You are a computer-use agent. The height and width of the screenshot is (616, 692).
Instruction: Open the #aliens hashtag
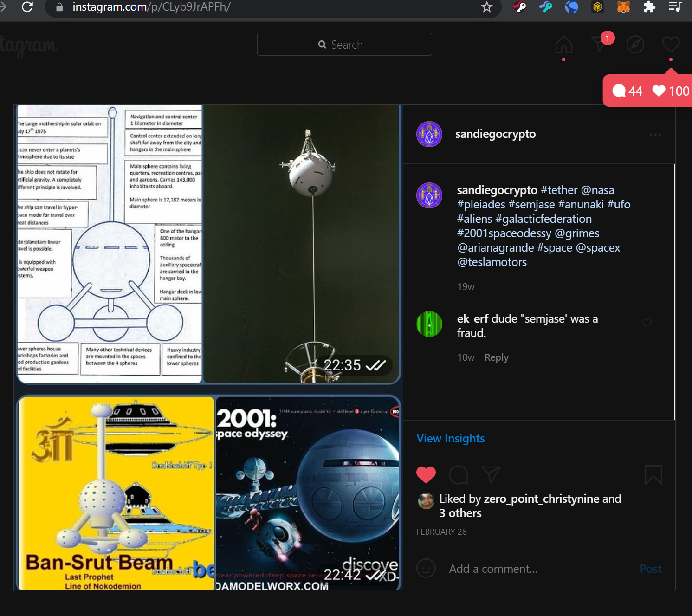click(x=475, y=219)
